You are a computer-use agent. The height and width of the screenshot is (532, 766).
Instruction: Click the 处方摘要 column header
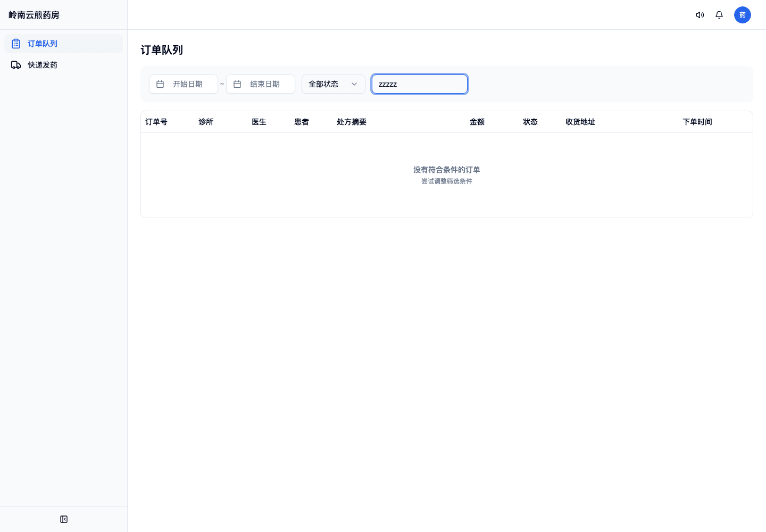pyautogui.click(x=352, y=122)
